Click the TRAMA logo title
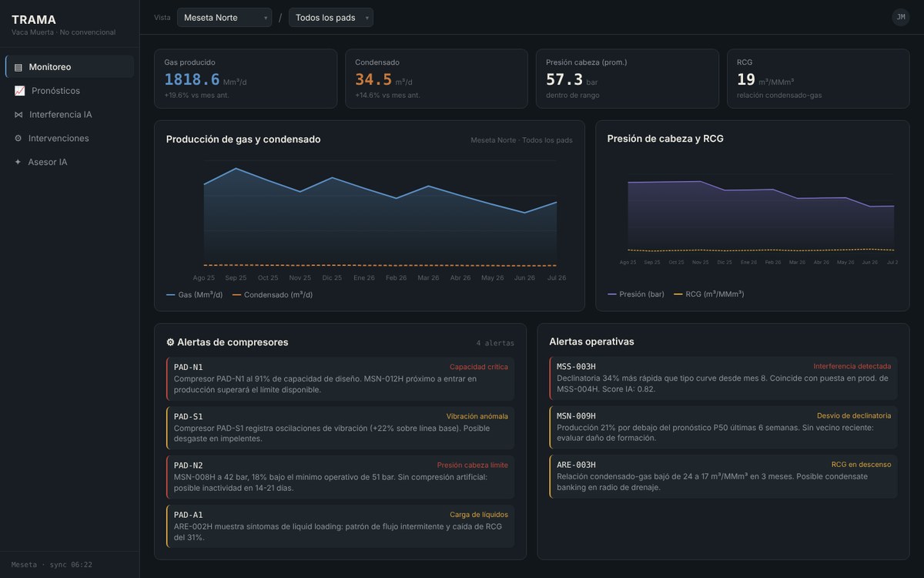Viewport: 924px width, 578px height. click(34, 20)
